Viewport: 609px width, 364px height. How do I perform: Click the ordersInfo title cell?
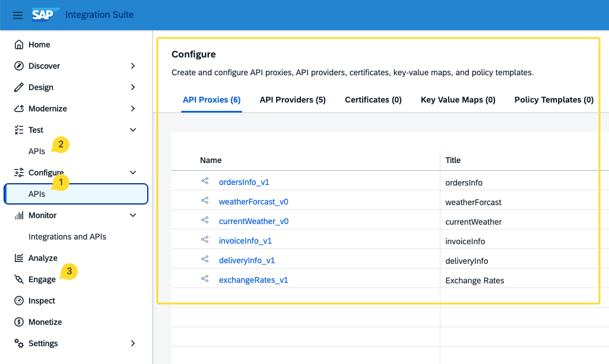coord(464,183)
